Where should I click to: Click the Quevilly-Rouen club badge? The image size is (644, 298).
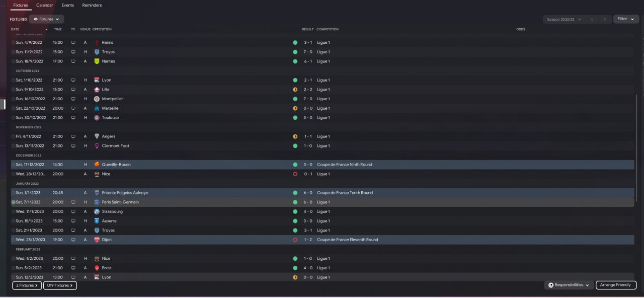coord(97,165)
